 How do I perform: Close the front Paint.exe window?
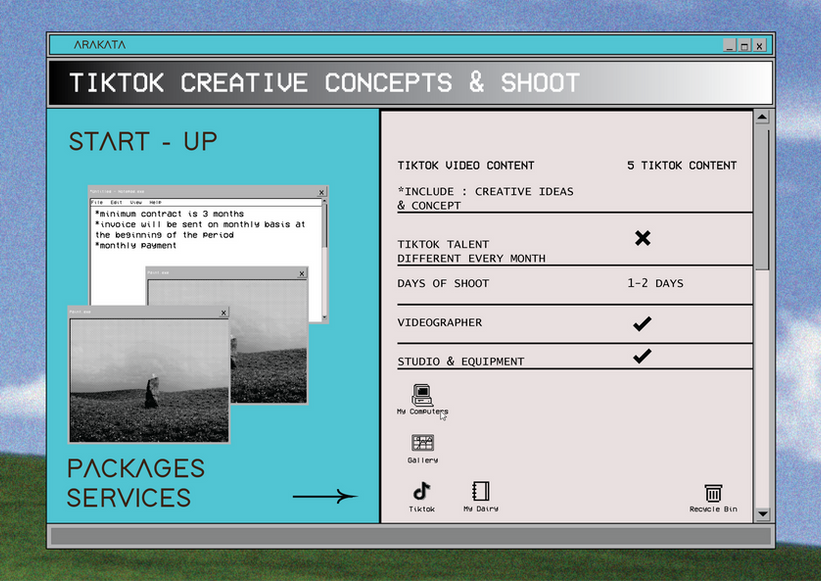224,312
